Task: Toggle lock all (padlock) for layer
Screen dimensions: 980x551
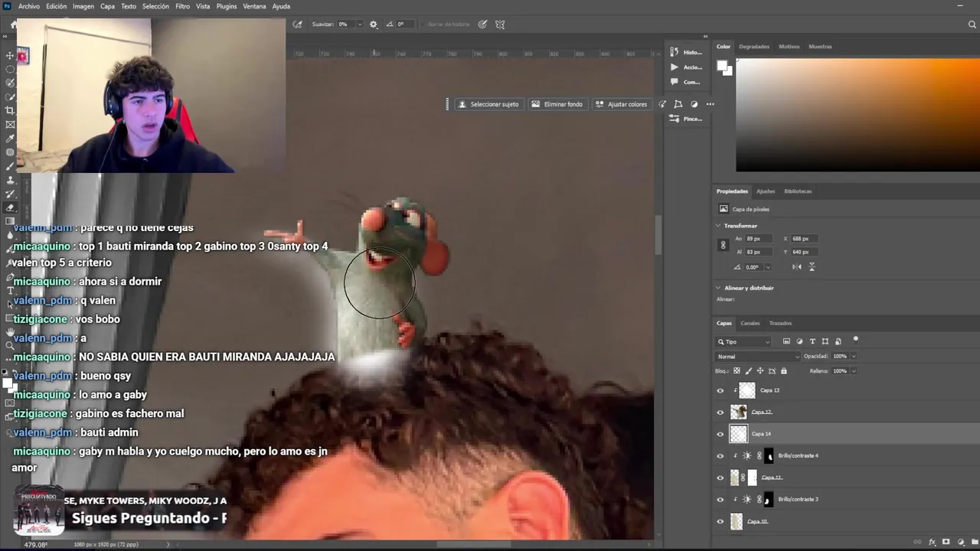Action: pos(783,371)
